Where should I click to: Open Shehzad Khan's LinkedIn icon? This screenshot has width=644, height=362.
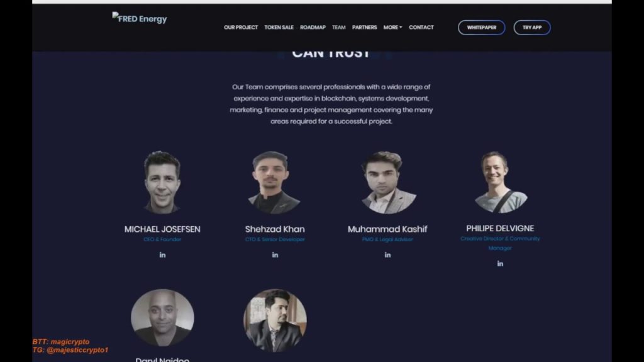click(x=275, y=255)
